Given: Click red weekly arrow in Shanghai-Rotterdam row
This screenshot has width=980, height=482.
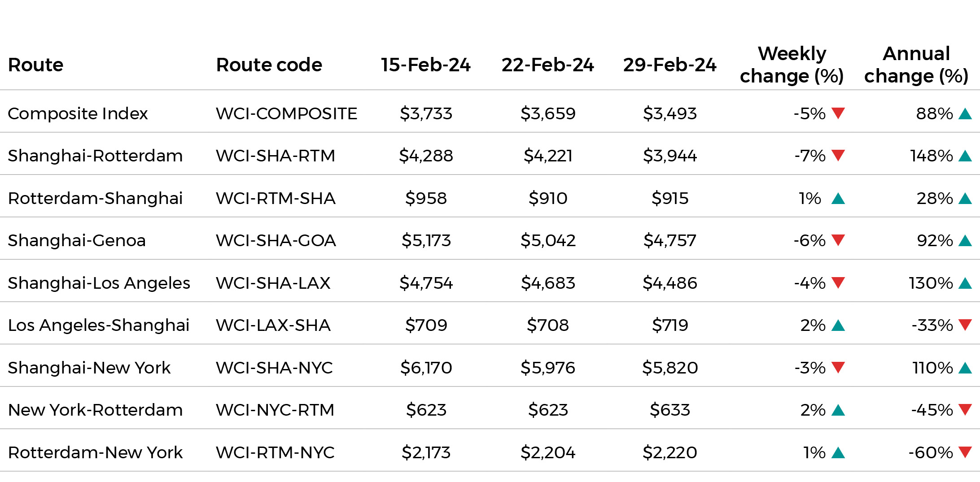Looking at the screenshot, I should tap(838, 155).
